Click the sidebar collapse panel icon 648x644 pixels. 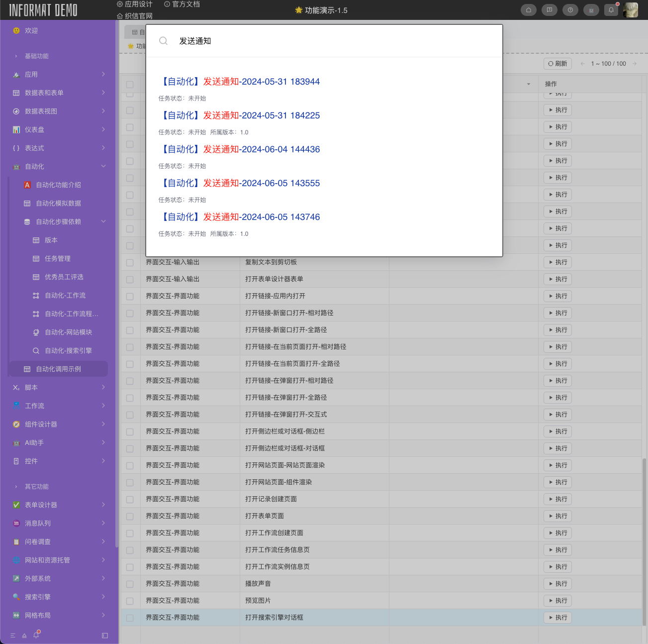pos(105,636)
